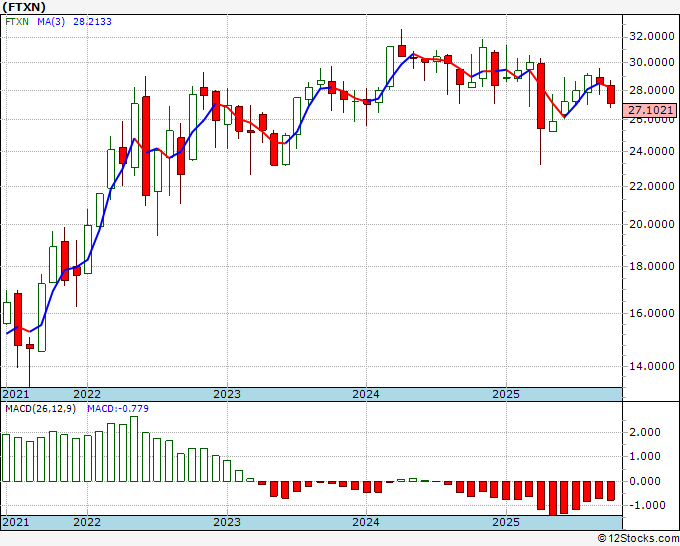
Task: Click the 14.0000 price axis label
Action: pos(652,366)
